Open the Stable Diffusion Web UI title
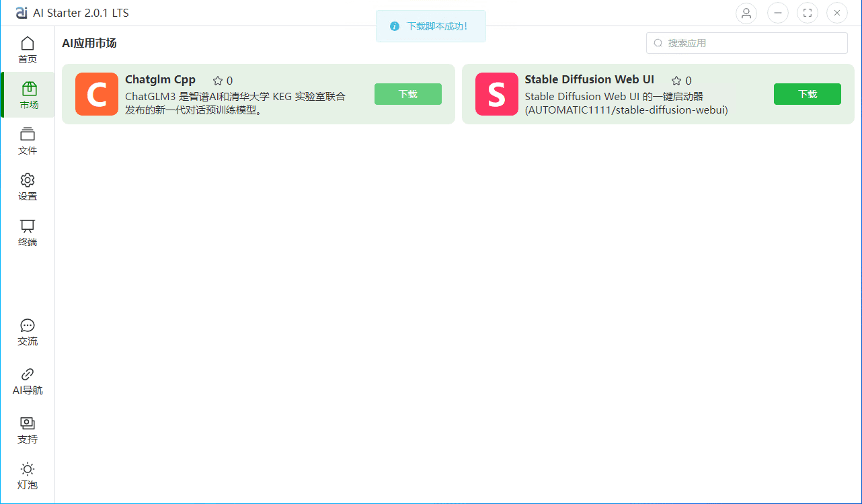Screen dimensions: 862x504 (589, 79)
